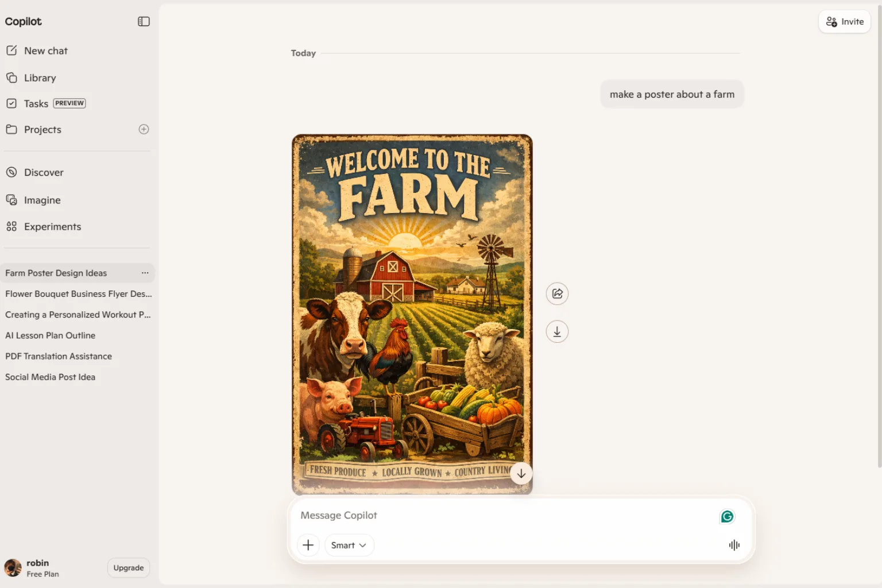Open the farm poster image thumbnail
Screen dimensions: 882x588
412,314
